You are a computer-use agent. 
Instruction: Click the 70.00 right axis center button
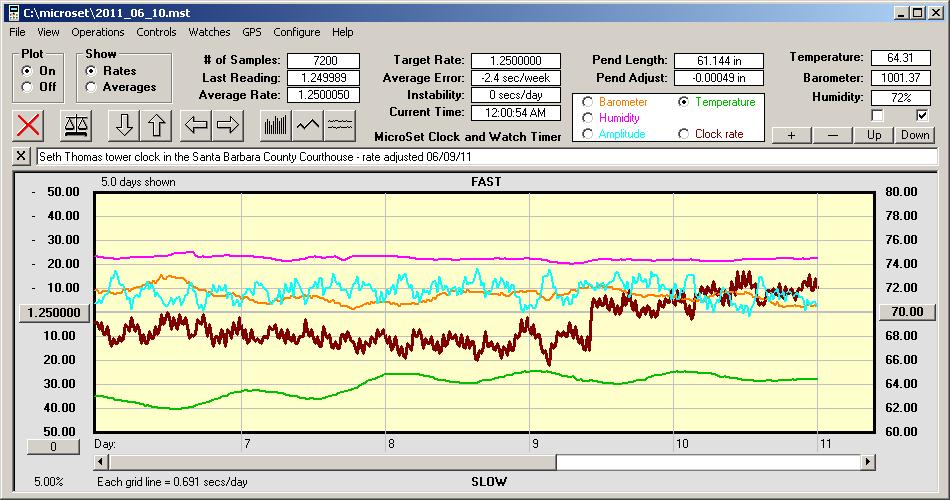[x=907, y=312]
